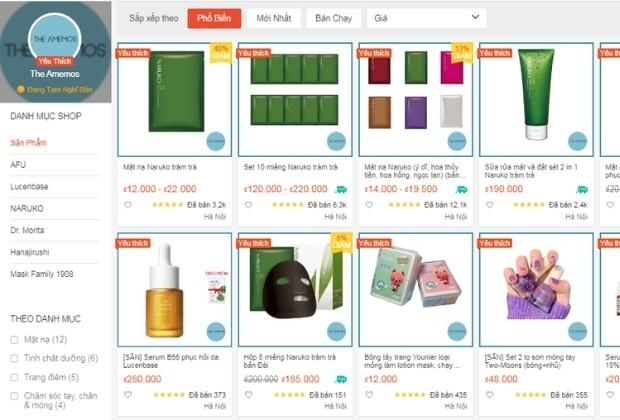
Task: Click free shipping truck icon on Set 10 miếng
Action: coord(341,189)
